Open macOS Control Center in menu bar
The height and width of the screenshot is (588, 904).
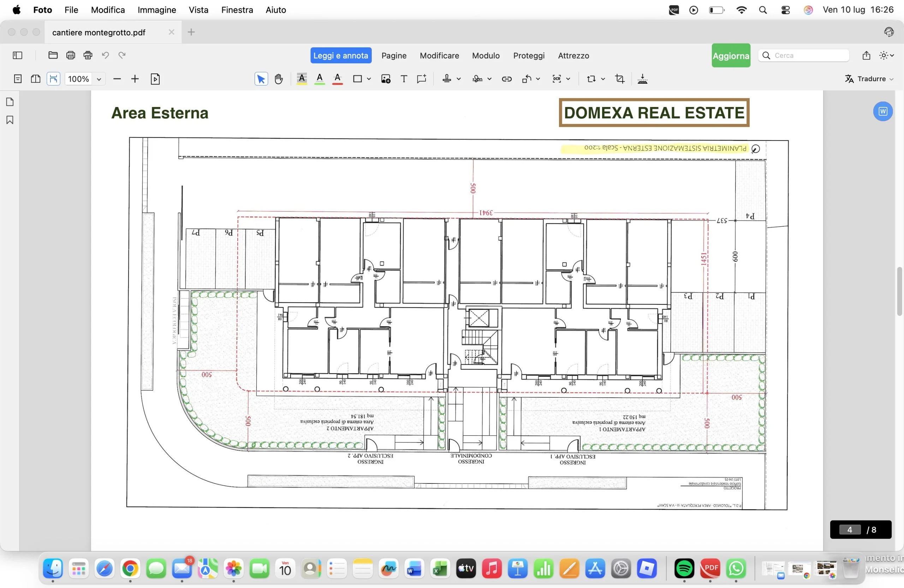click(x=785, y=10)
